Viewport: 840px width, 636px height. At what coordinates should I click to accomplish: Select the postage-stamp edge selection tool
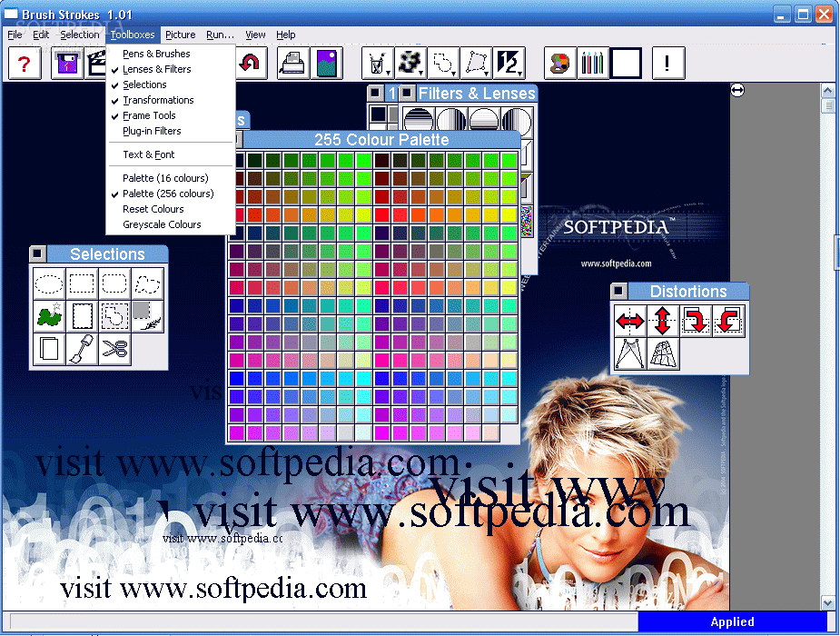click(82, 316)
